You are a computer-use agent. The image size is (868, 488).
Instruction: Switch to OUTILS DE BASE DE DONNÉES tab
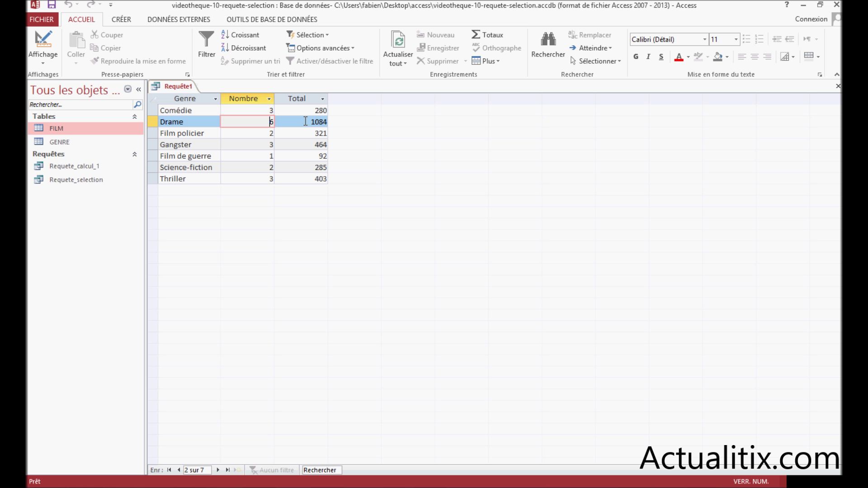click(x=272, y=19)
